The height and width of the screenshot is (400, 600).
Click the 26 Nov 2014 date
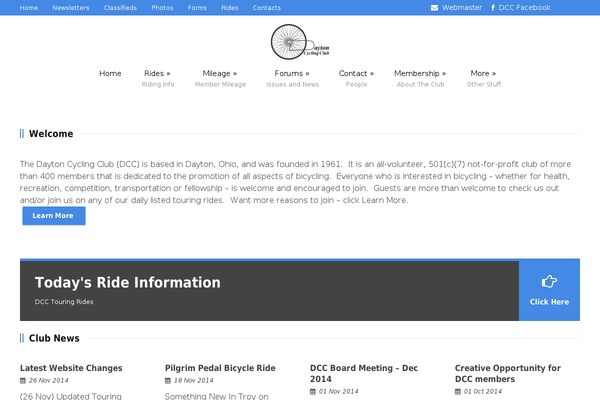click(x=49, y=380)
